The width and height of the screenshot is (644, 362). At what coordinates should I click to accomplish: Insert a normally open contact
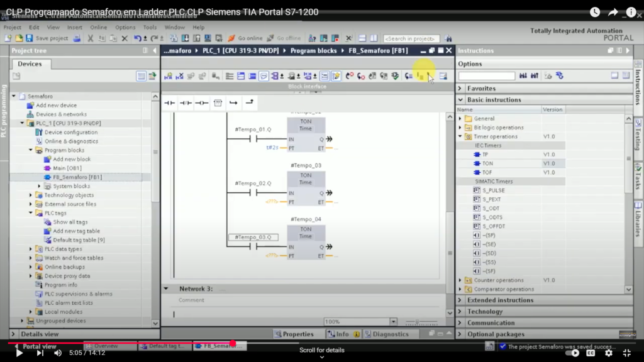tap(169, 103)
